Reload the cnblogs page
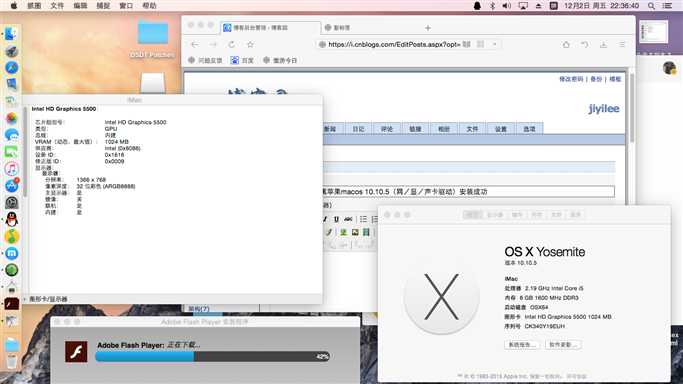This screenshot has height=384, width=683. pyautogui.click(x=231, y=44)
